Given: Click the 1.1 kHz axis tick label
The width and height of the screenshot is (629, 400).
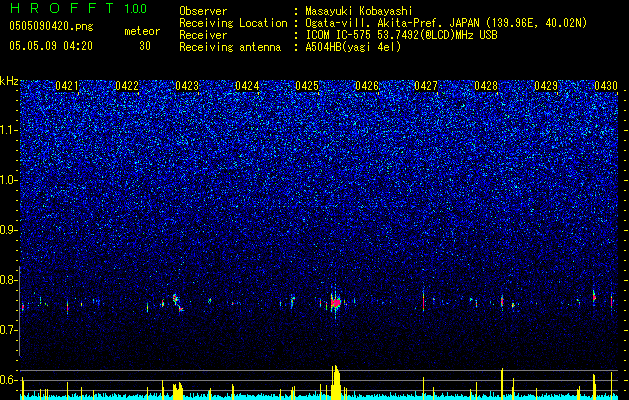Looking at the screenshot, I should point(8,130).
